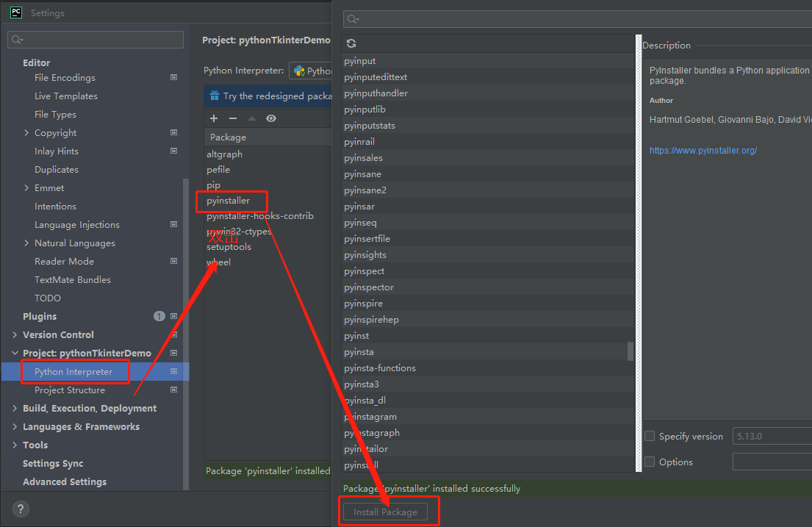This screenshot has height=527, width=812.
Task: Select pyinsta-functions in available packages
Action: point(488,368)
